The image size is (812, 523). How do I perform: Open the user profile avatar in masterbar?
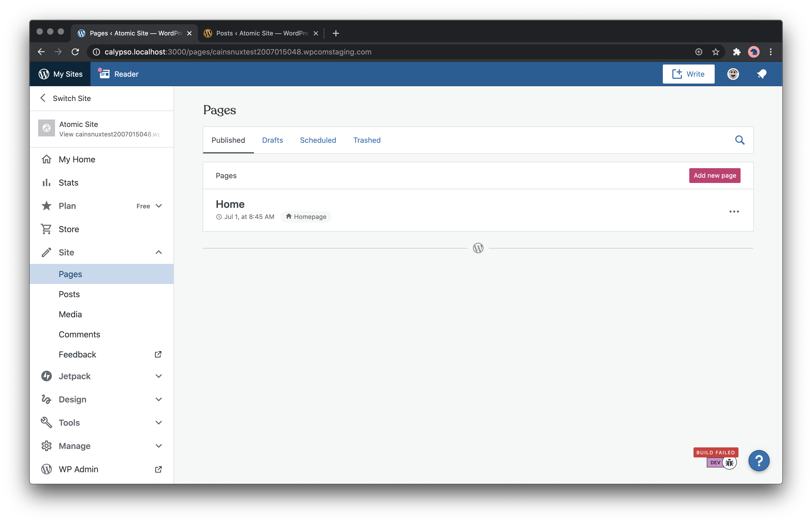(x=733, y=74)
